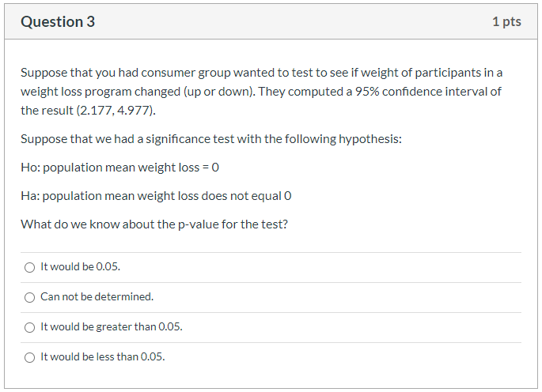Pick the "It would be greater than 0.05." radio
The image size is (542, 392).
[29, 327]
